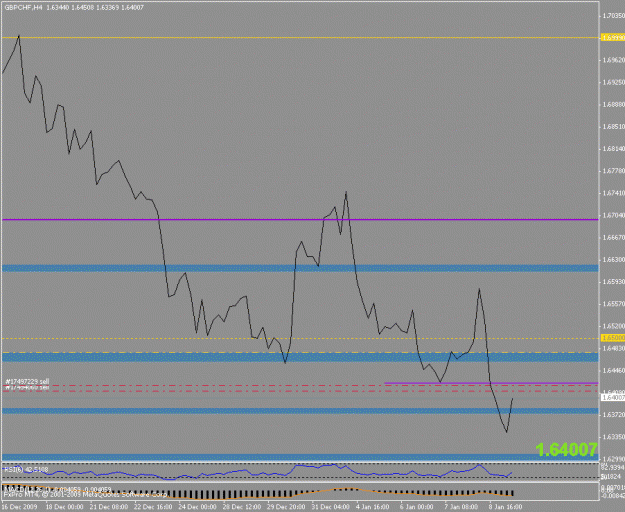This screenshot has width=625, height=512.
Task: Click the yellow 1.65000 price tag
Action: (613, 338)
